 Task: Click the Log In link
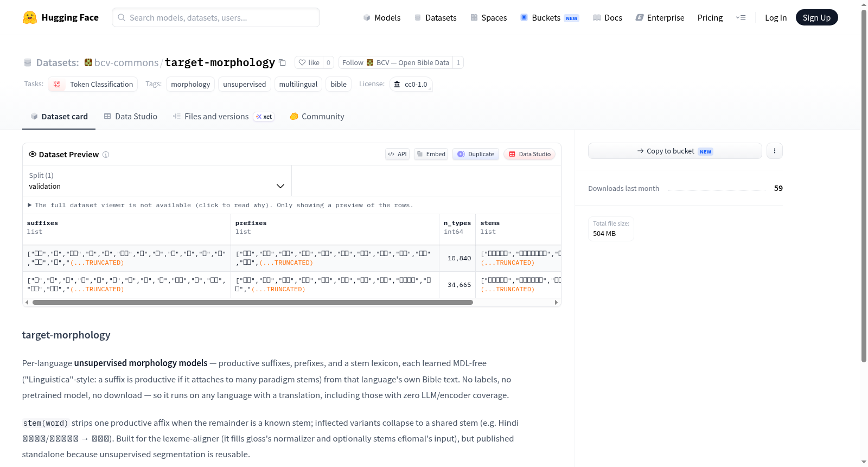(776, 17)
